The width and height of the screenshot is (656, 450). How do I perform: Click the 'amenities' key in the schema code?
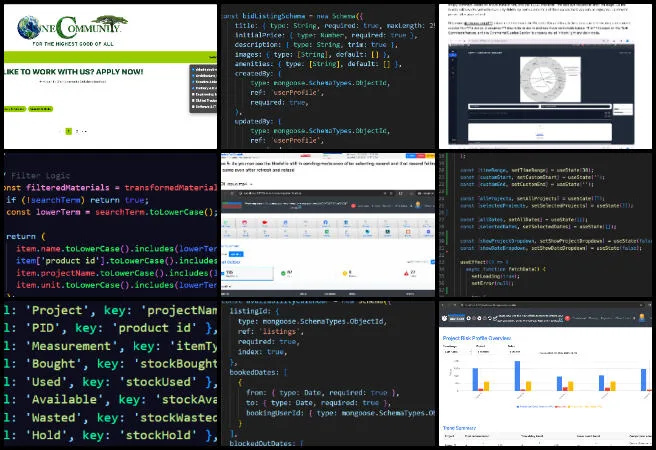pos(254,64)
